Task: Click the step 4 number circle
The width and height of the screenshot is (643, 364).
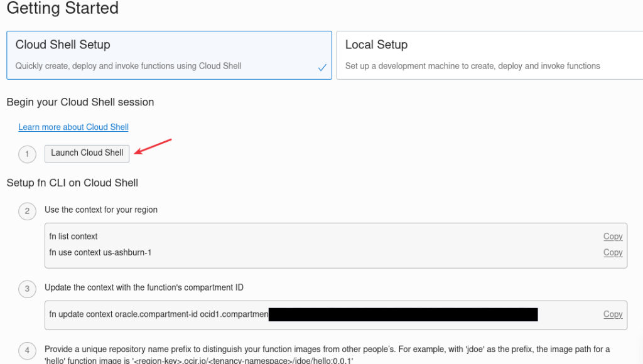Action: (x=27, y=350)
